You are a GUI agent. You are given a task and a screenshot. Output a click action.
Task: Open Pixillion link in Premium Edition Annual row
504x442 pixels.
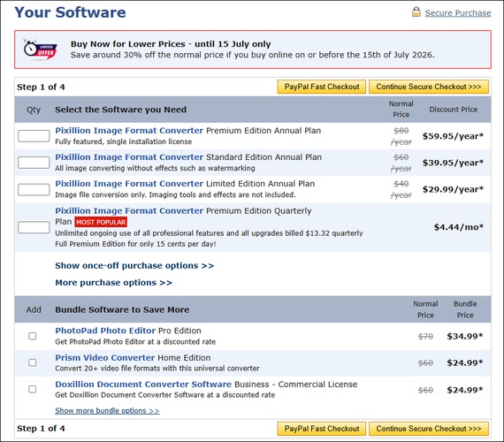point(129,131)
